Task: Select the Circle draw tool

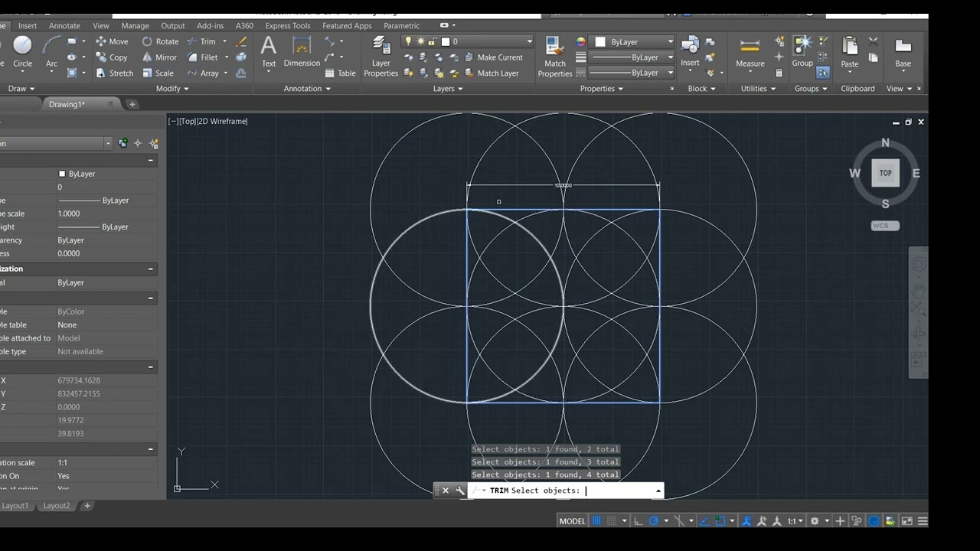Action: pyautogui.click(x=23, y=52)
